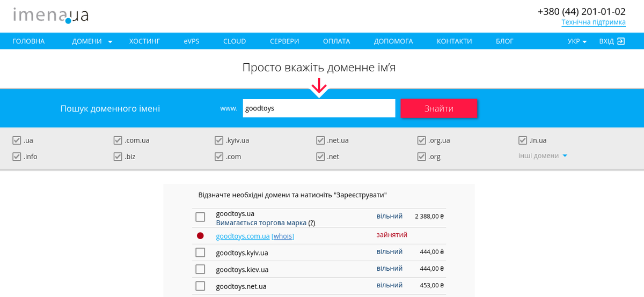Expand the УКР language selector
Viewport: 644px width, 297px height.
(577, 41)
